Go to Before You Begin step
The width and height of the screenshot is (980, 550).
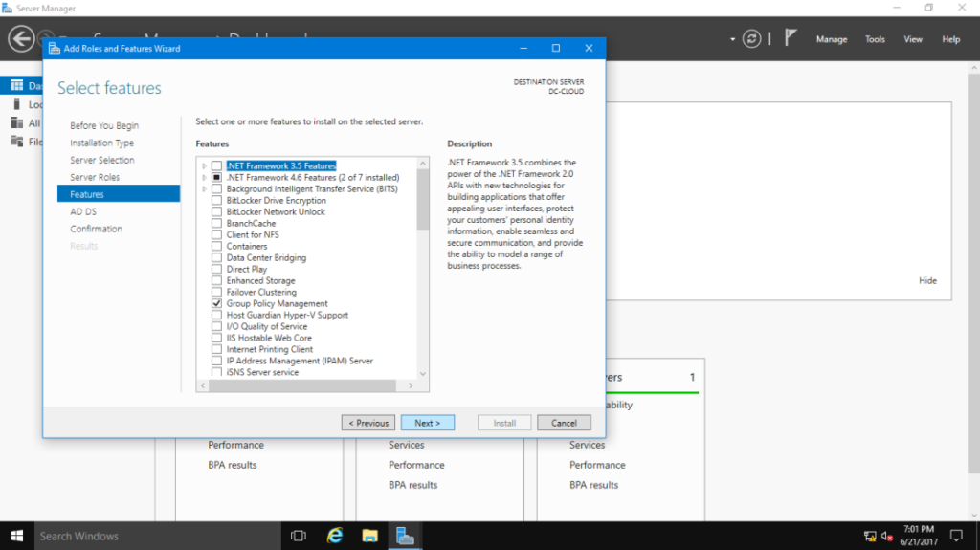[104, 125]
